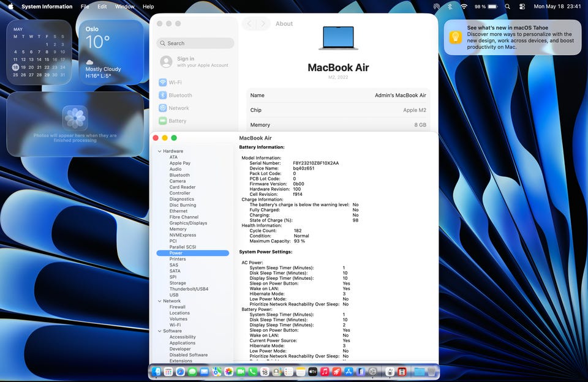Select Audio in the Hardware list
Viewport: 588px width, 382px height.
point(176,169)
